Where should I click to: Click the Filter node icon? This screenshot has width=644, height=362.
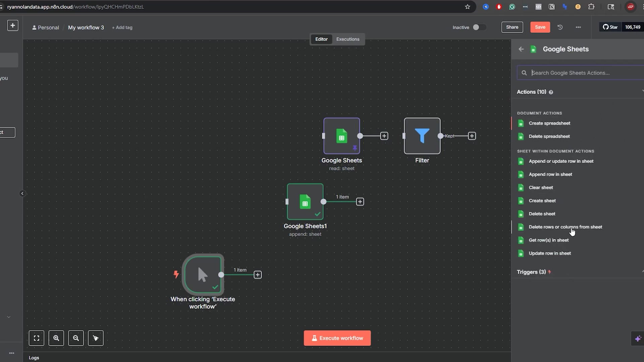pos(422,136)
